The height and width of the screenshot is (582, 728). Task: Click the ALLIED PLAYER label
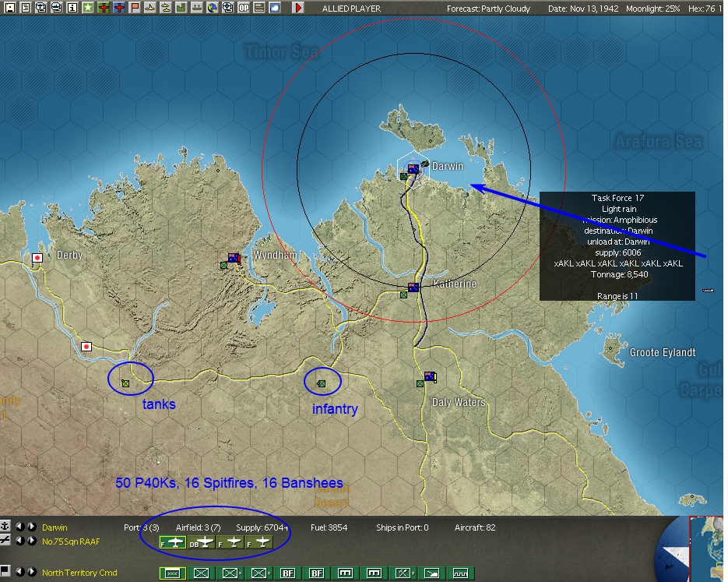point(351,9)
